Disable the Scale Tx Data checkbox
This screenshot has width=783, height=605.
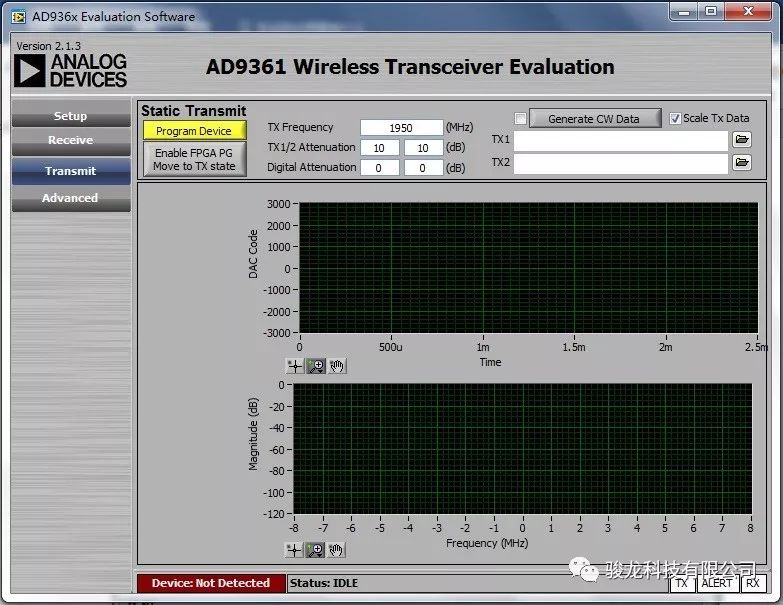click(674, 118)
